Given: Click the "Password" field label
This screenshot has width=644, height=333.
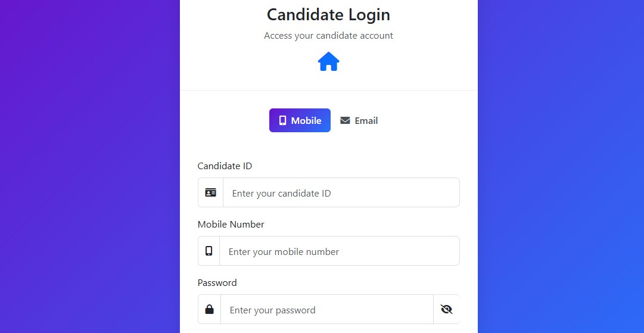Looking at the screenshot, I should 217,282.
